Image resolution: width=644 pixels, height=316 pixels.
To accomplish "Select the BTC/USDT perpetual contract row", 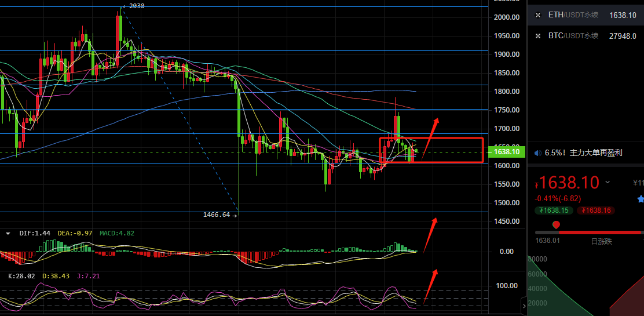I will click(586, 36).
